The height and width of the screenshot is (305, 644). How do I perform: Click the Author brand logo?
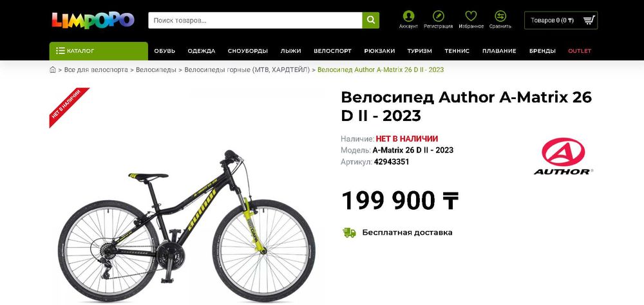click(563, 156)
